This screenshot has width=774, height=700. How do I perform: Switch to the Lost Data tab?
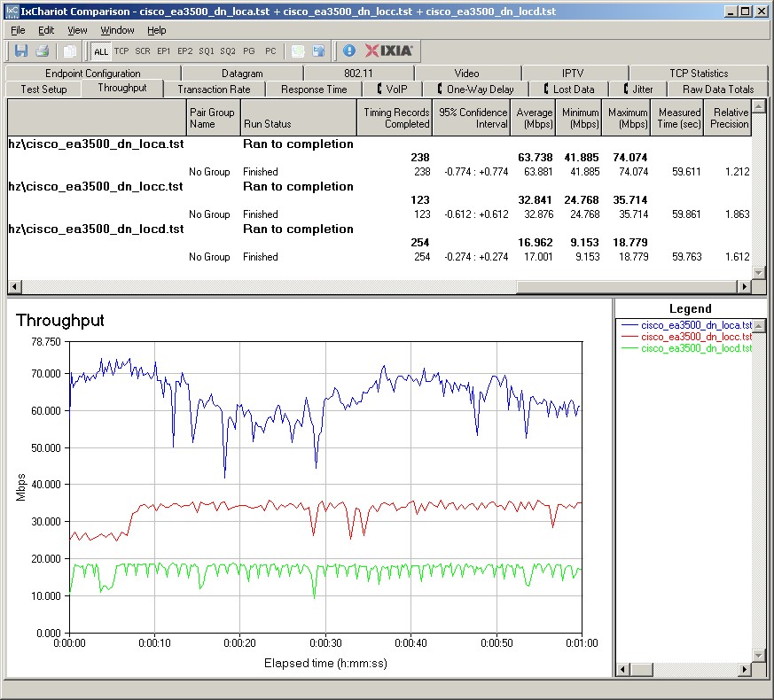[568, 89]
